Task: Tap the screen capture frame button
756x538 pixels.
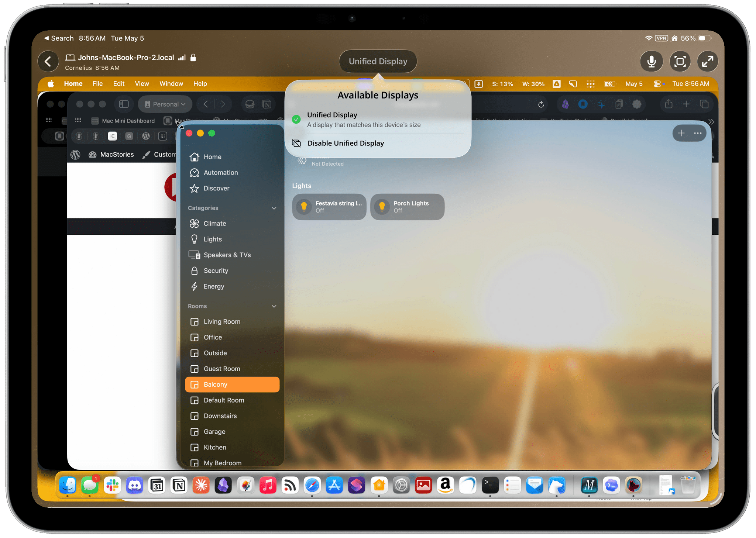Action: point(680,61)
